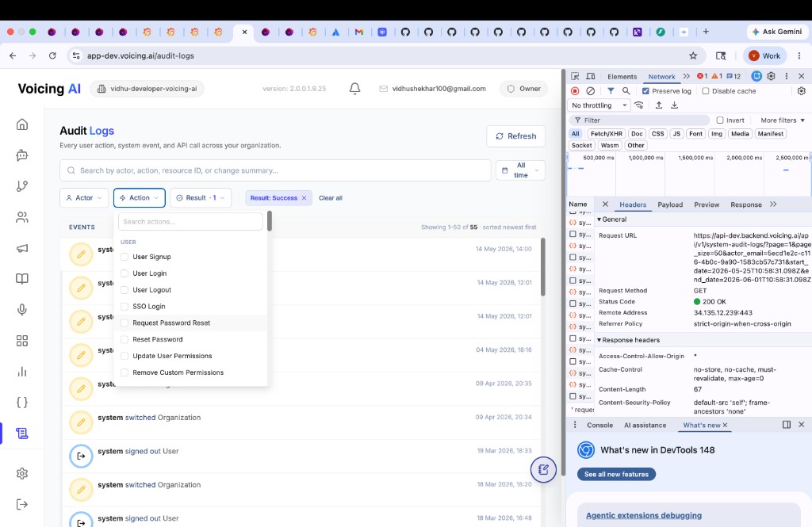Switch to the Elements tab
The width and height of the screenshot is (812, 527).
point(622,77)
